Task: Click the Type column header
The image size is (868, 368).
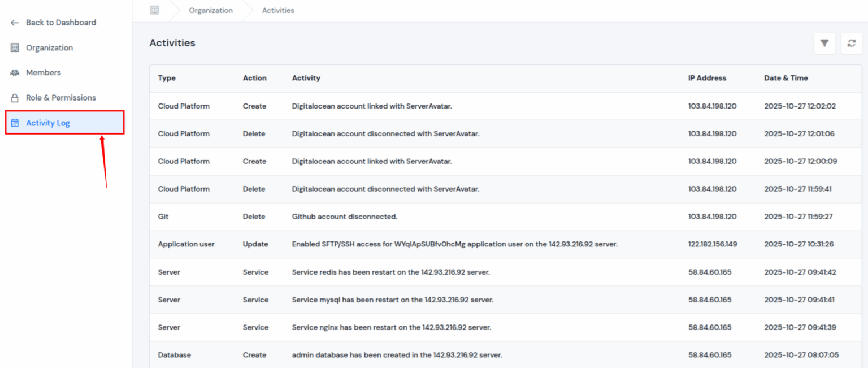Action: click(167, 78)
